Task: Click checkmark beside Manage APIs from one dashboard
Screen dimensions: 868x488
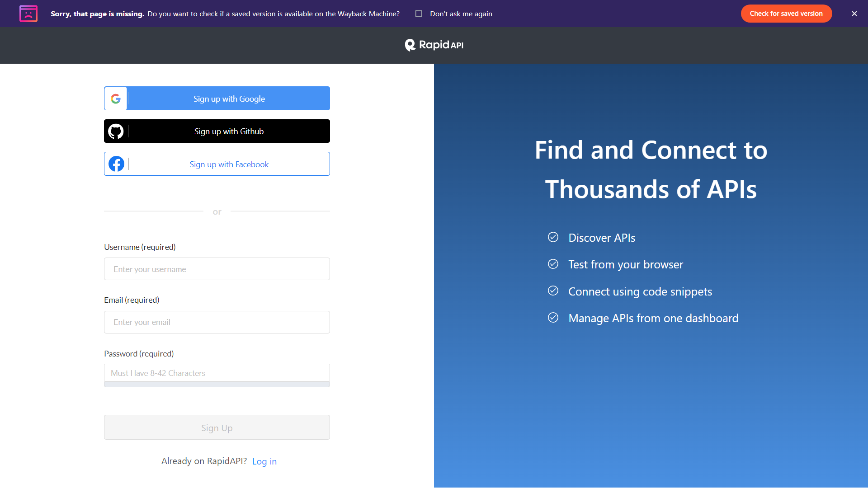Action: (553, 318)
